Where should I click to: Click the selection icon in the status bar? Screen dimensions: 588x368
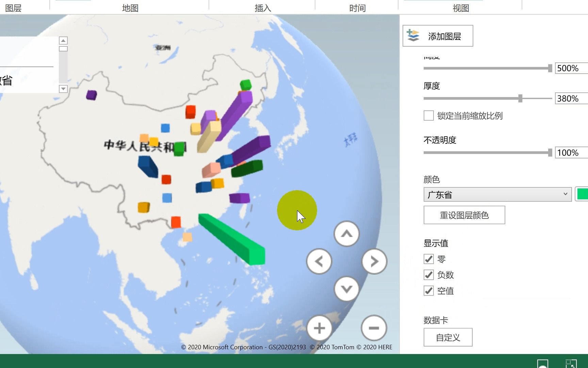coord(571,363)
